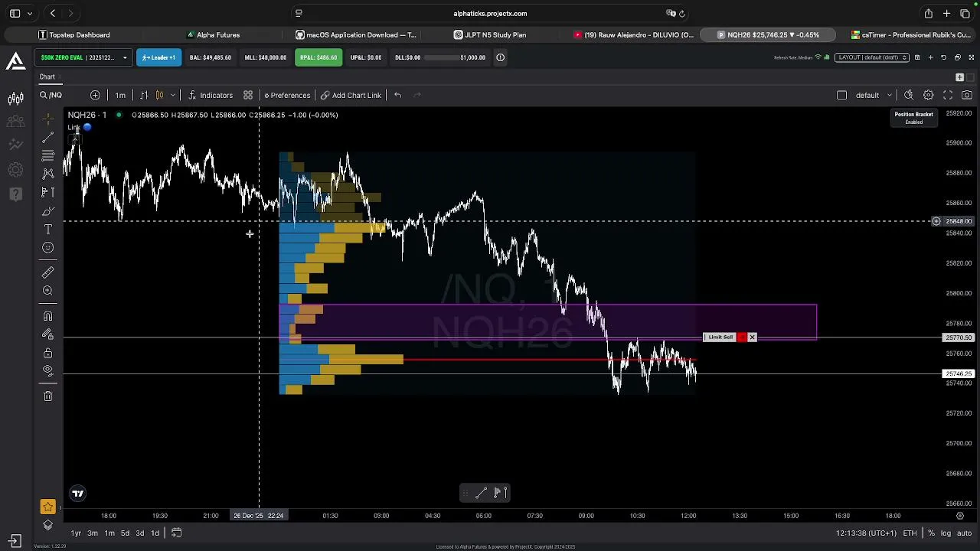
Task: Set range to 5d
Action: [125, 533]
